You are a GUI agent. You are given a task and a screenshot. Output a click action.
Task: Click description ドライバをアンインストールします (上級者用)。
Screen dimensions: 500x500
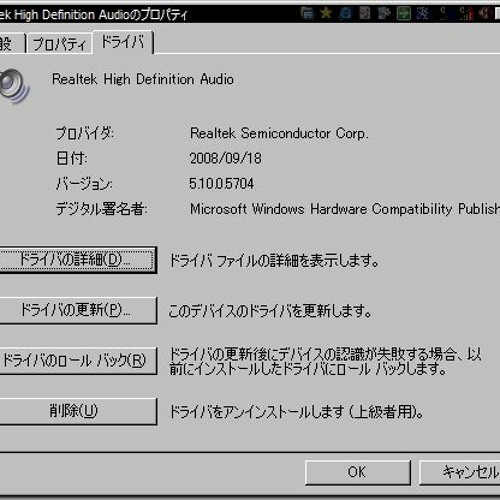coord(296,412)
